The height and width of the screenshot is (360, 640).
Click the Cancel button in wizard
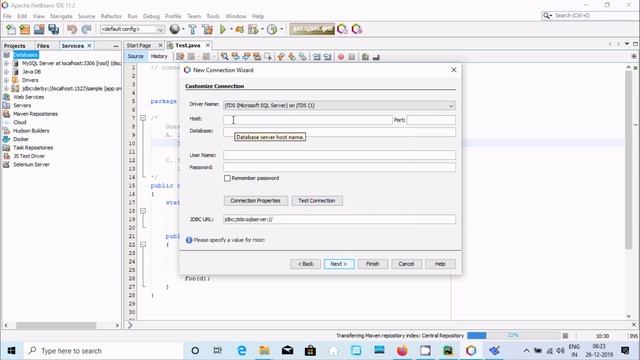pos(406,264)
